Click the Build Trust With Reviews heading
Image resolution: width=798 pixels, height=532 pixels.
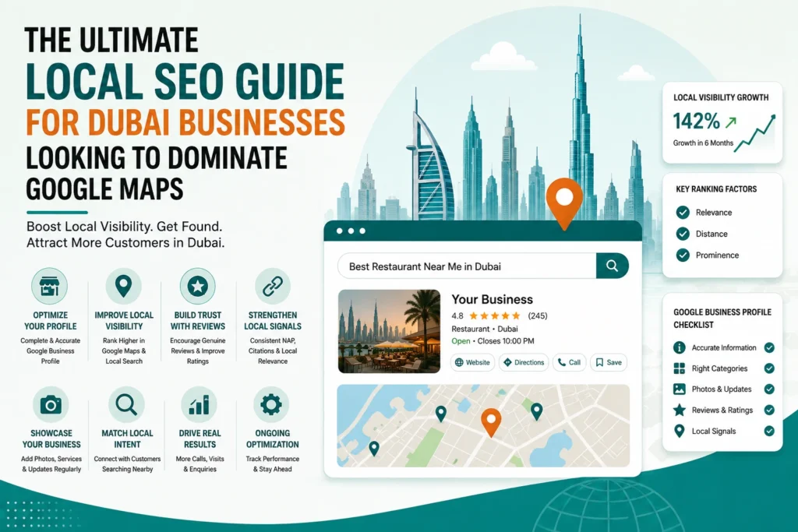197,321
